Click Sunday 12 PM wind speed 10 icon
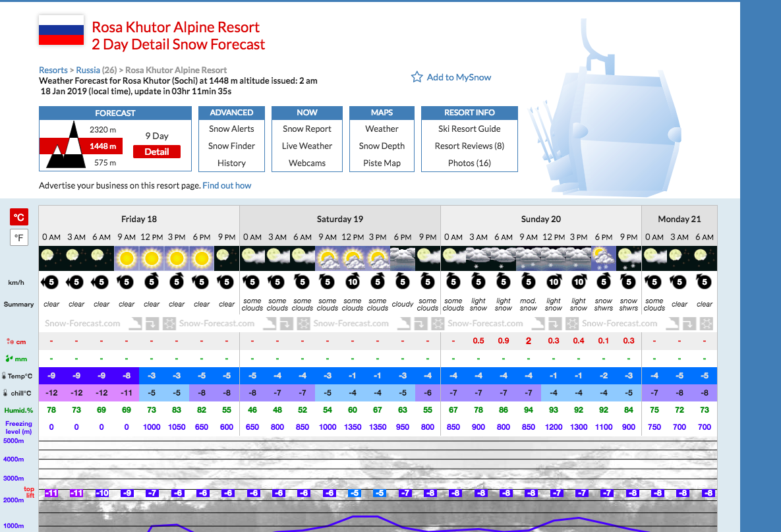The height and width of the screenshot is (532, 781). pyautogui.click(x=554, y=281)
